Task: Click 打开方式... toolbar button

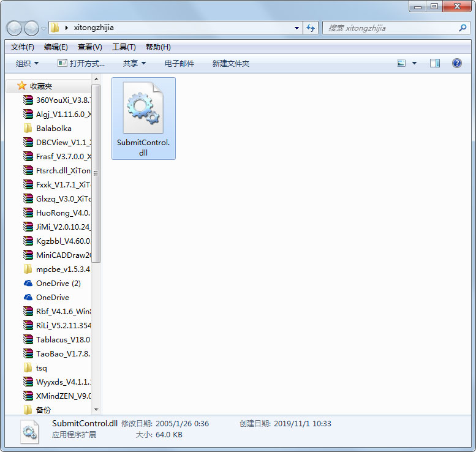Action: click(81, 64)
